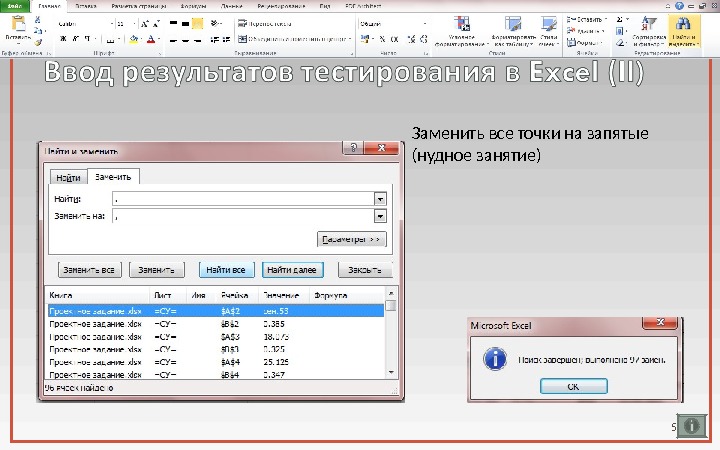Open Format as Table icon
The height and width of the screenshot is (450, 720).
click(x=513, y=24)
